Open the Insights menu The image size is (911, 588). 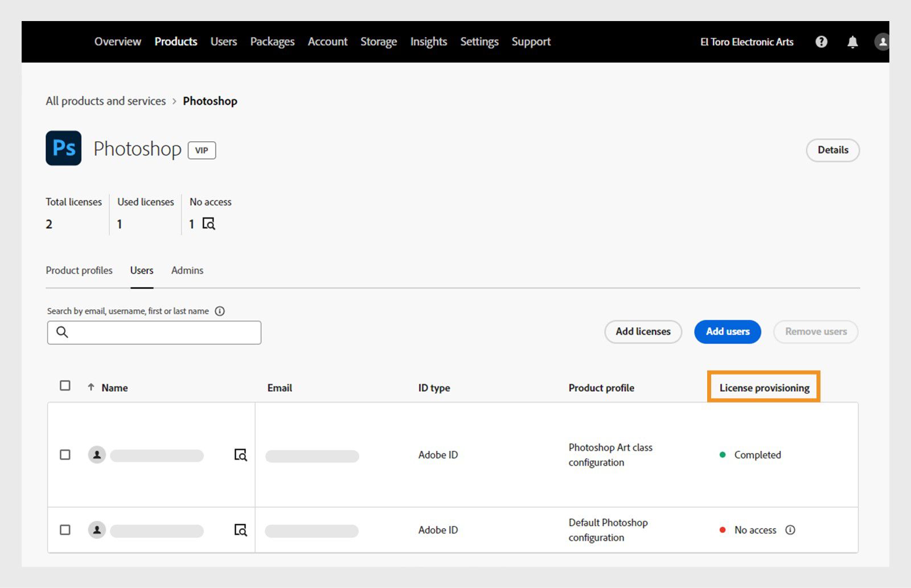pos(429,42)
